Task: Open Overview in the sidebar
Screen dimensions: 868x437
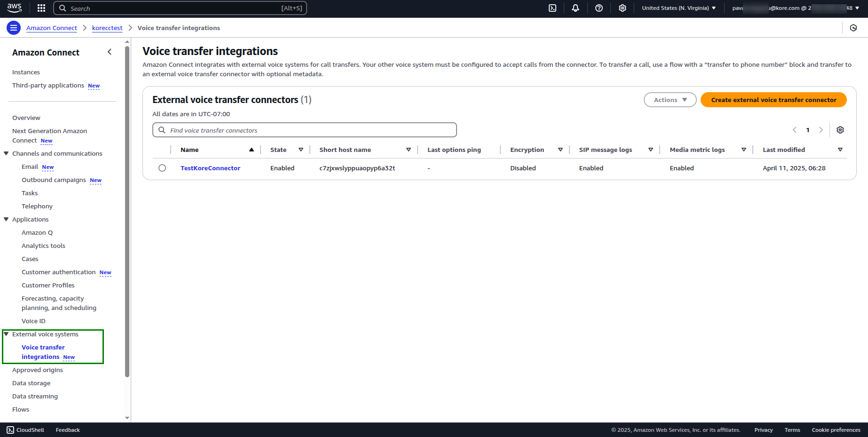Action: 26,118
